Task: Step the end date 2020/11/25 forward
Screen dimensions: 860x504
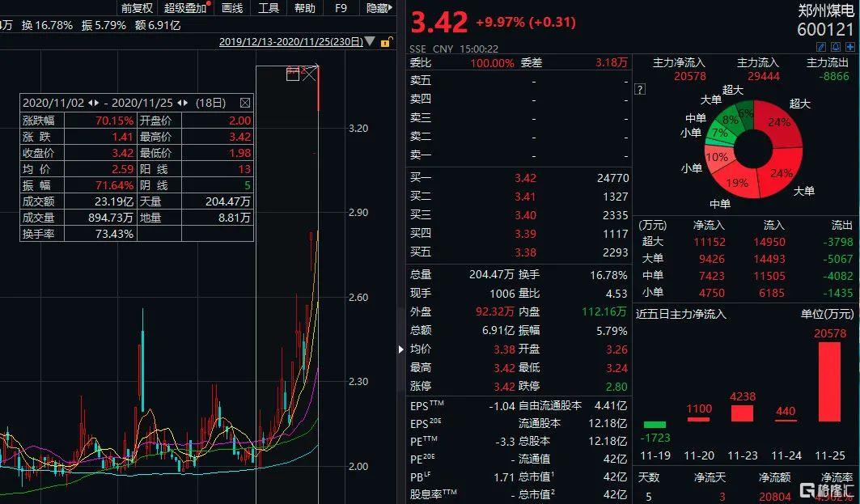Action: pos(186,103)
